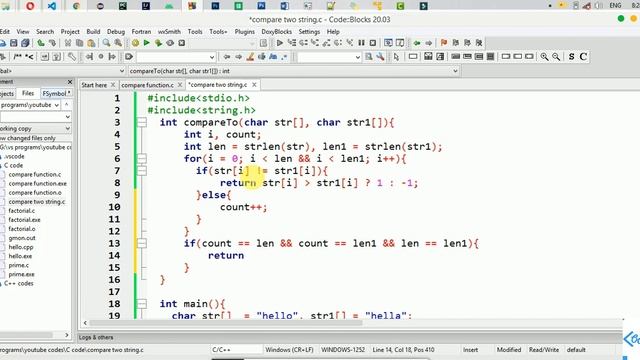Click the editor horizontal scrollbar
The height and width of the screenshot is (360, 640).
point(226,323)
